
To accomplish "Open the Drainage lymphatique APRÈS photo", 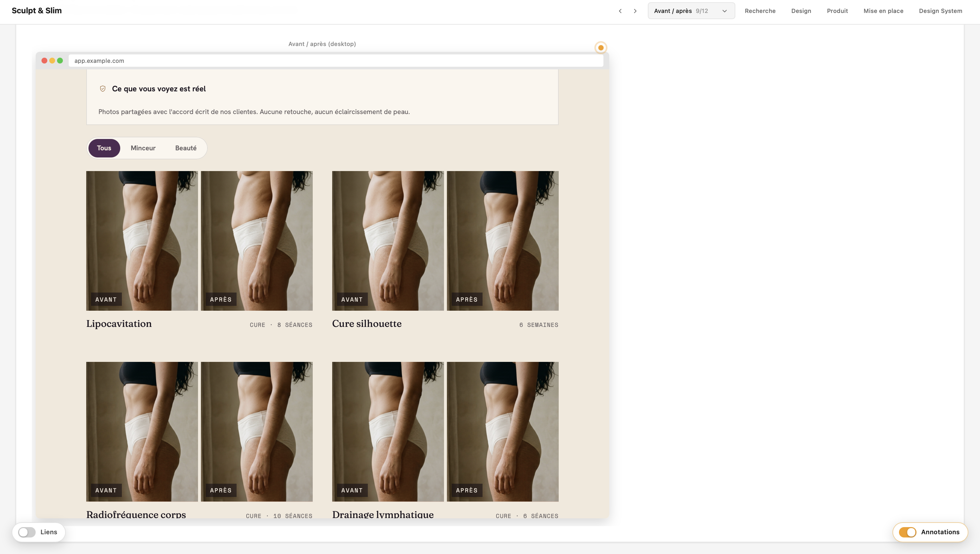I will pos(502,432).
